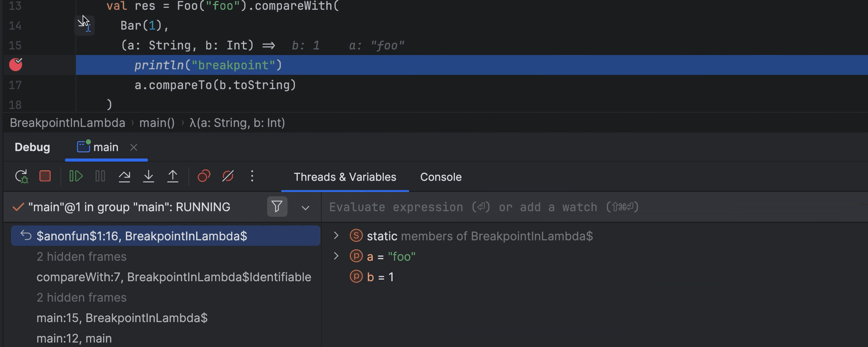The image size is (868, 347).
Task: Click the Step Into icon
Action: (149, 176)
